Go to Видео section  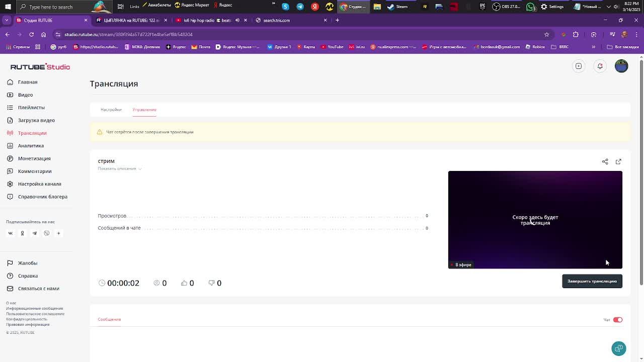tap(25, 95)
